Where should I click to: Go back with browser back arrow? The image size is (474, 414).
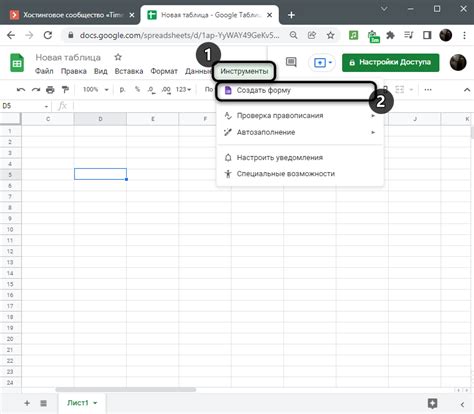click(11, 35)
